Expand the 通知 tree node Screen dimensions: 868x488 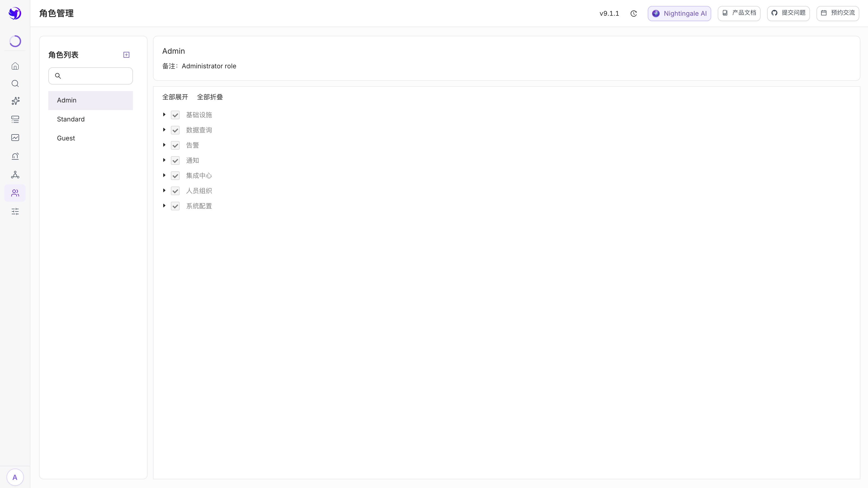(x=164, y=160)
